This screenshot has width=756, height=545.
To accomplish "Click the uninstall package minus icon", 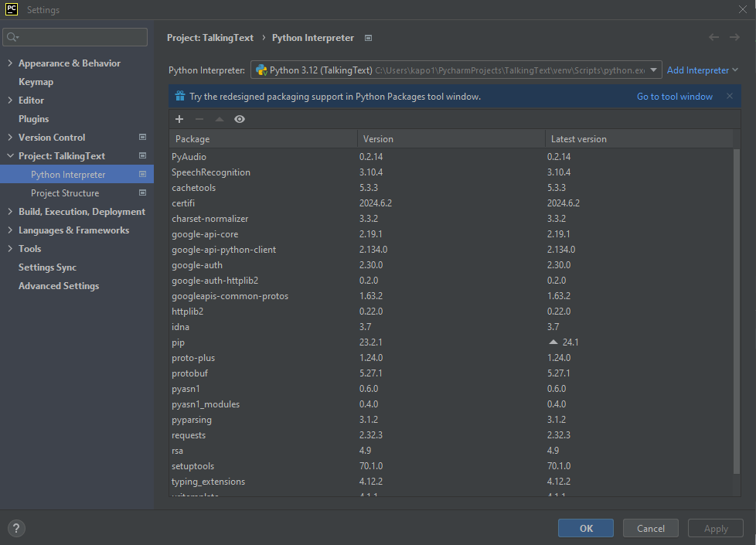I will coord(199,119).
